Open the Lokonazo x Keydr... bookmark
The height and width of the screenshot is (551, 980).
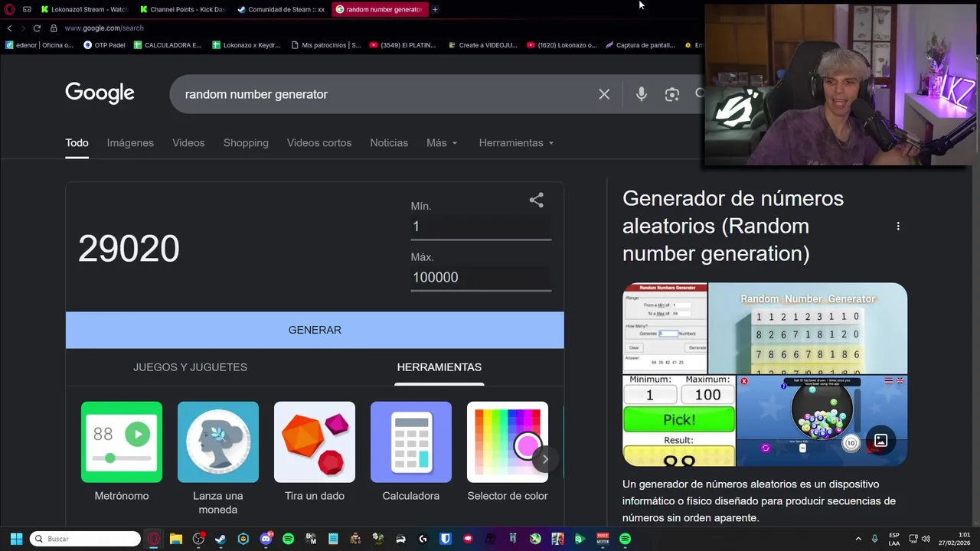click(247, 45)
